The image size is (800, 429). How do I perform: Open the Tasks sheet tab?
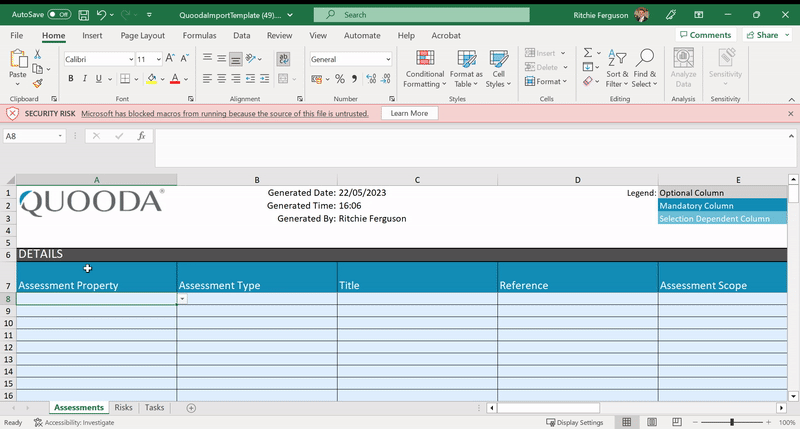154,407
